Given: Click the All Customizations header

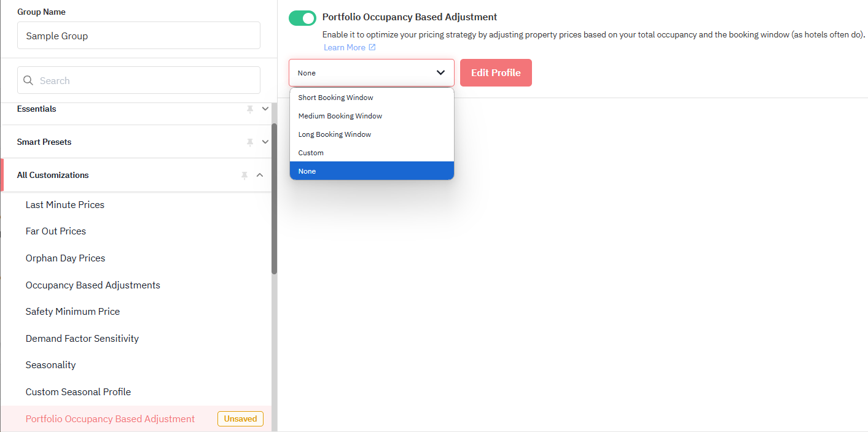Looking at the screenshot, I should (x=136, y=175).
